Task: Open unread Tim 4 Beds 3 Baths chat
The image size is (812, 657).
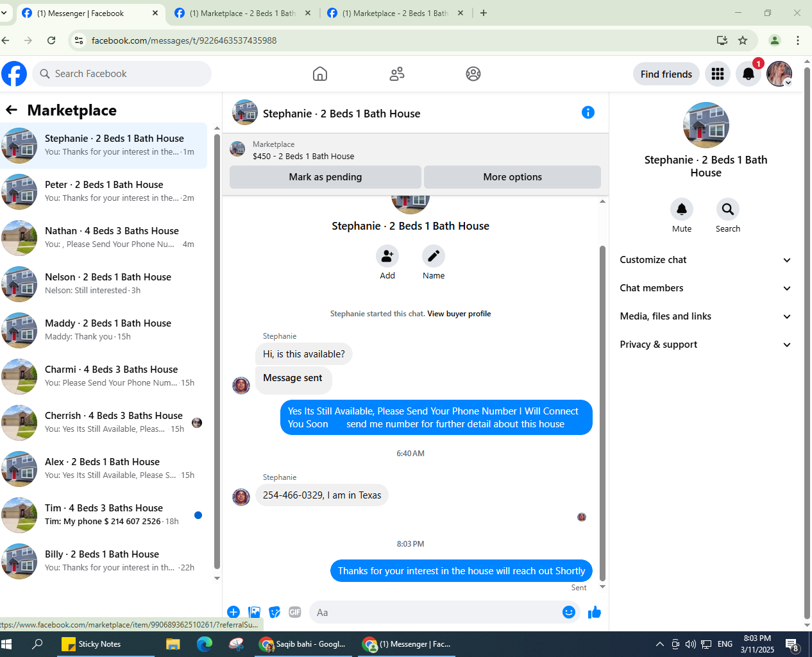Action: point(104,515)
